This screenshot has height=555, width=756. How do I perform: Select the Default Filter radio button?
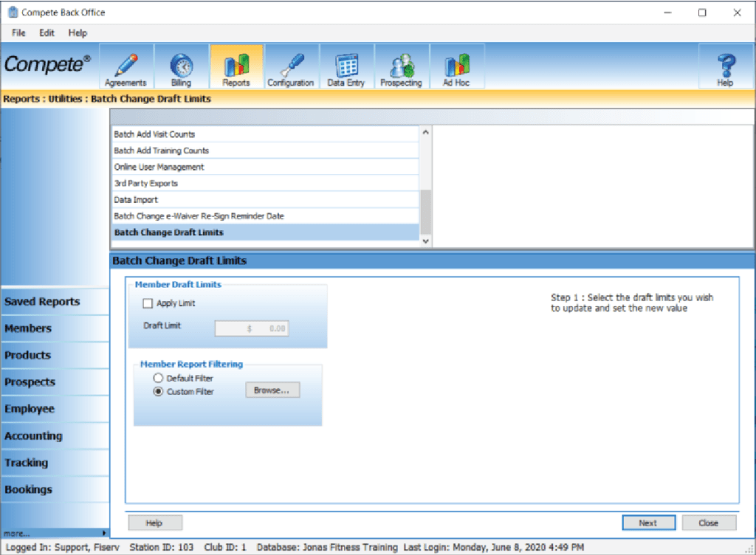(158, 378)
